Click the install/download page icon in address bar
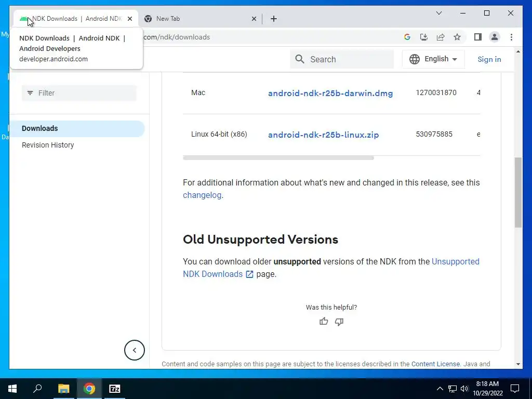Image resolution: width=532 pixels, height=399 pixels. tap(424, 37)
